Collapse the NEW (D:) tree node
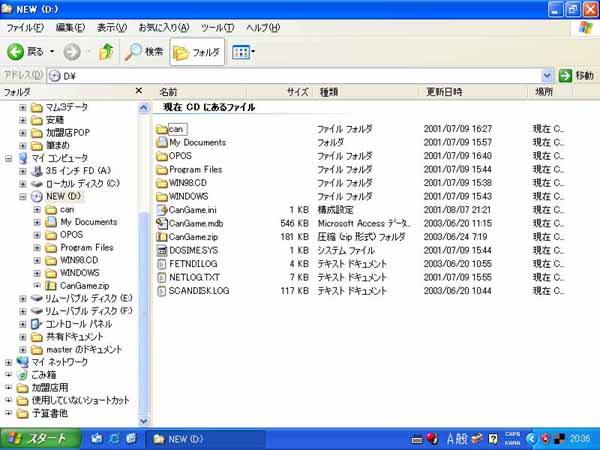This screenshot has height=450, width=600. (23, 197)
